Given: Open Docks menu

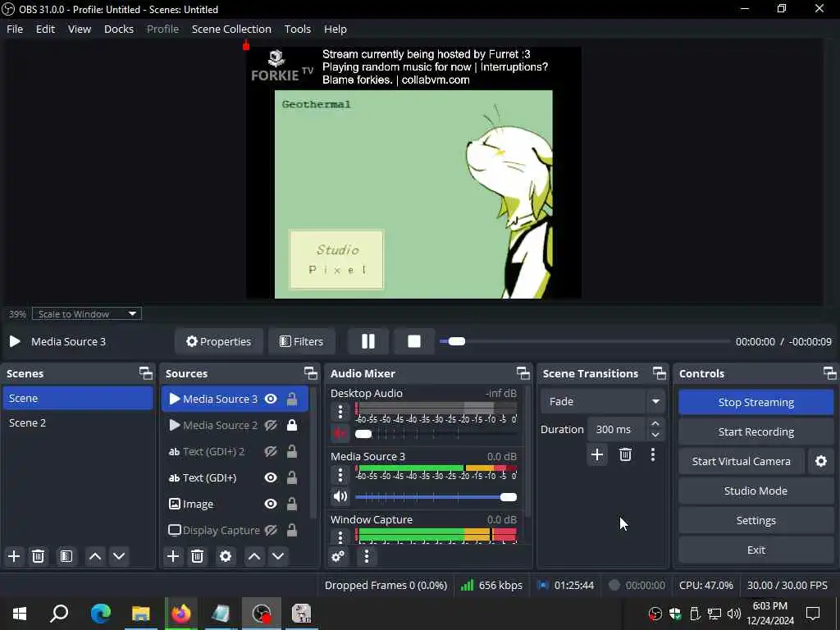Looking at the screenshot, I should [119, 29].
